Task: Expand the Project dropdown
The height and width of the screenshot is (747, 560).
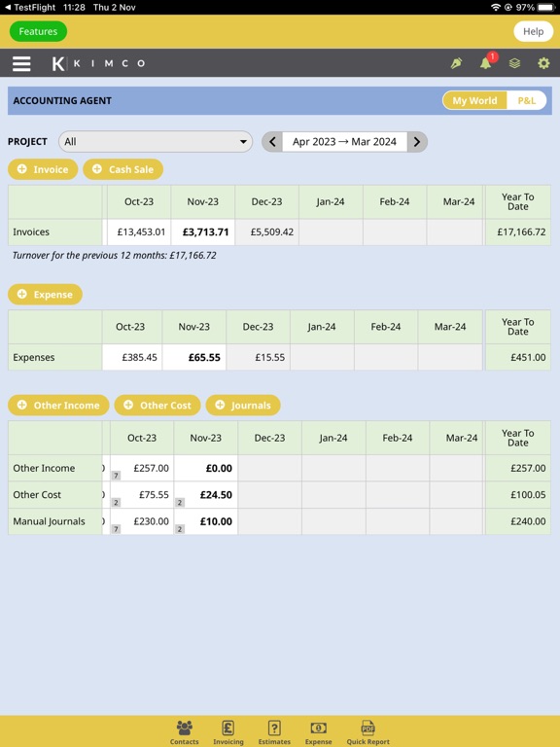Action: tap(156, 141)
